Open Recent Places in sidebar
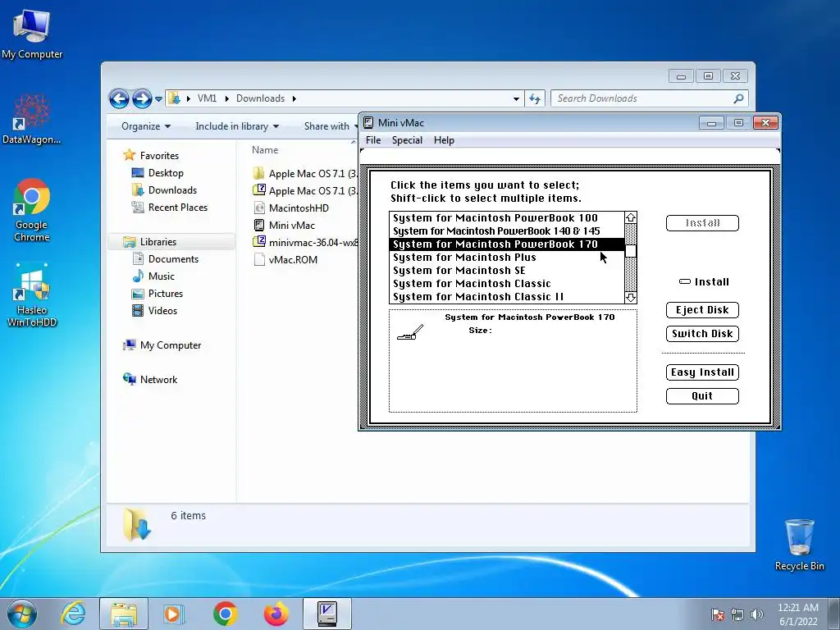 [x=169, y=208]
